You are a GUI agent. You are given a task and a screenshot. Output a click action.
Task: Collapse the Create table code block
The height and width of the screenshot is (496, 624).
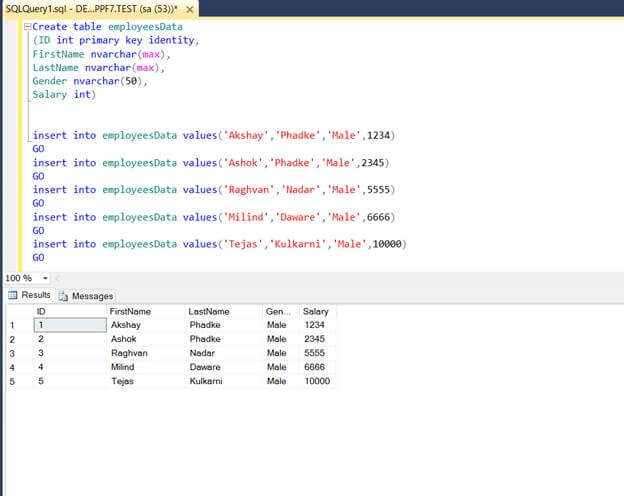coord(27,27)
